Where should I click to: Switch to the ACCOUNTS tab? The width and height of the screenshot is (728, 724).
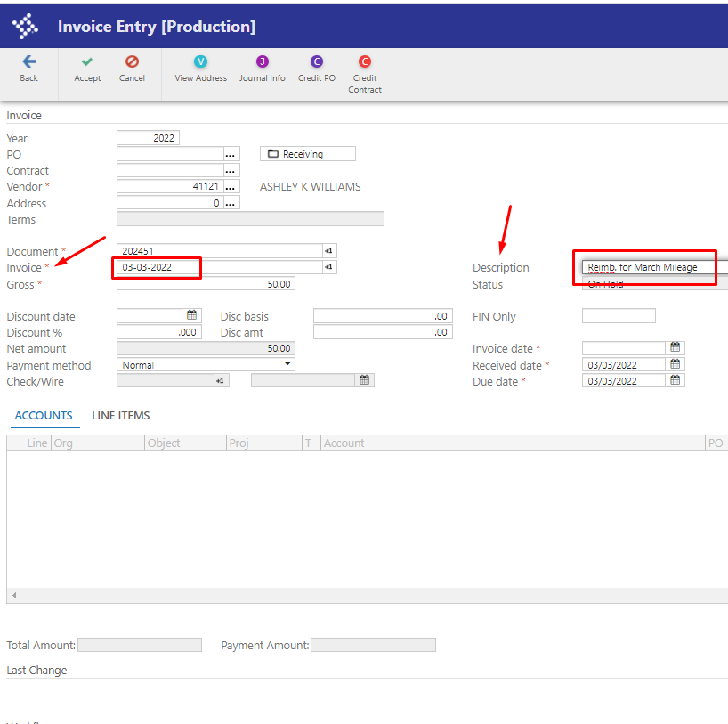pyautogui.click(x=44, y=416)
